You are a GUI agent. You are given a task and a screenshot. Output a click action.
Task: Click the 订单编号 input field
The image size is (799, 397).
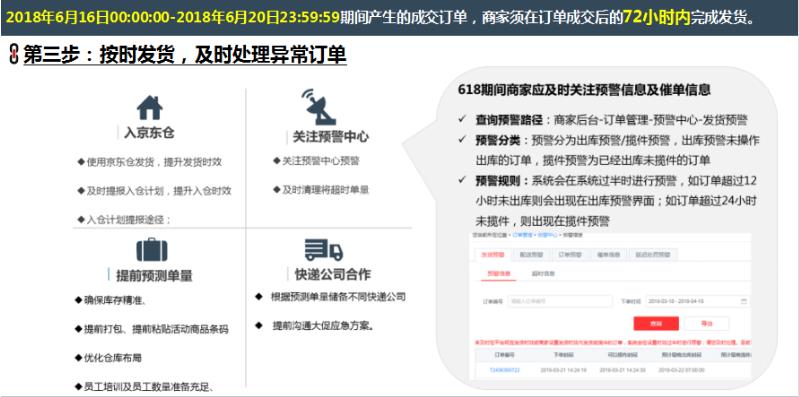560,301
